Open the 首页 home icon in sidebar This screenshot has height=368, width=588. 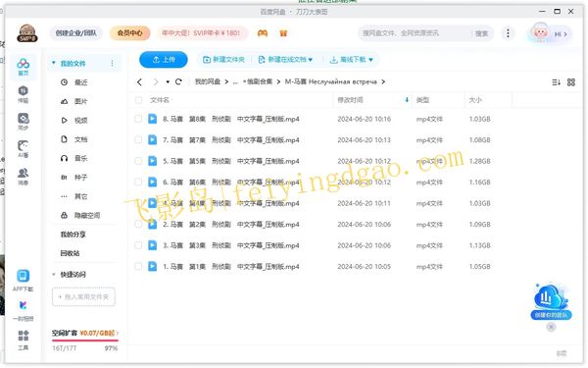coord(23,67)
